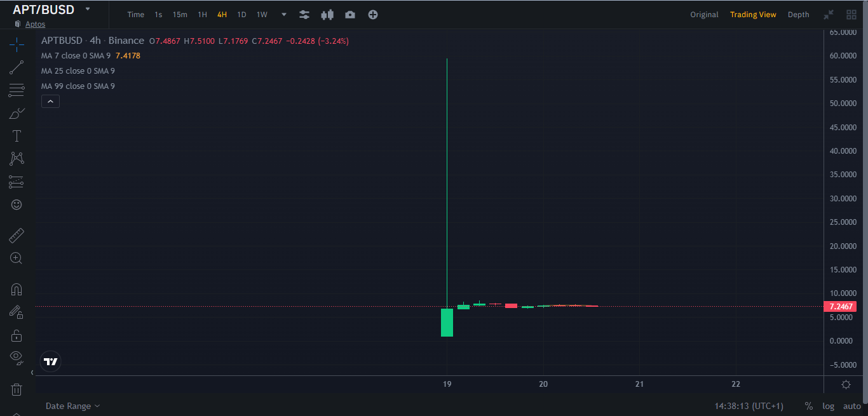Screen dimensions: 868x416
Task: Click MA 25 close indicator label
Action: (78, 71)
